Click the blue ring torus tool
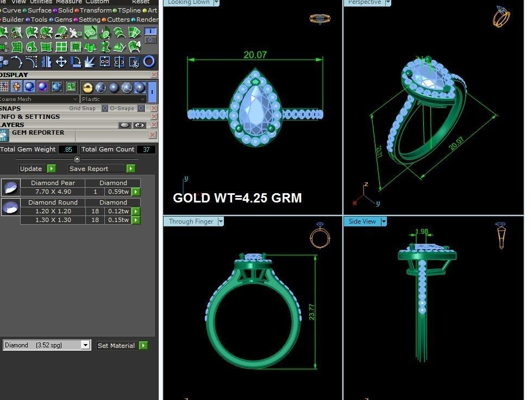 (x=149, y=62)
